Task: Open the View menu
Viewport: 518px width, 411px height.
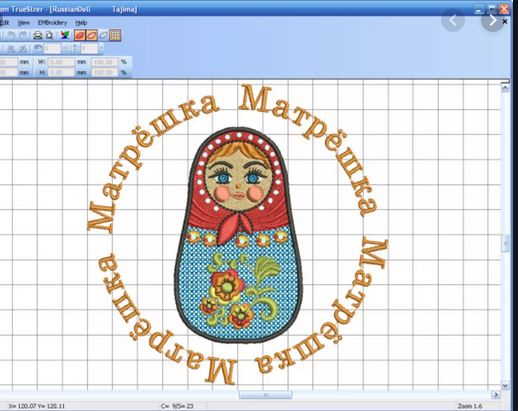Action: (23, 23)
